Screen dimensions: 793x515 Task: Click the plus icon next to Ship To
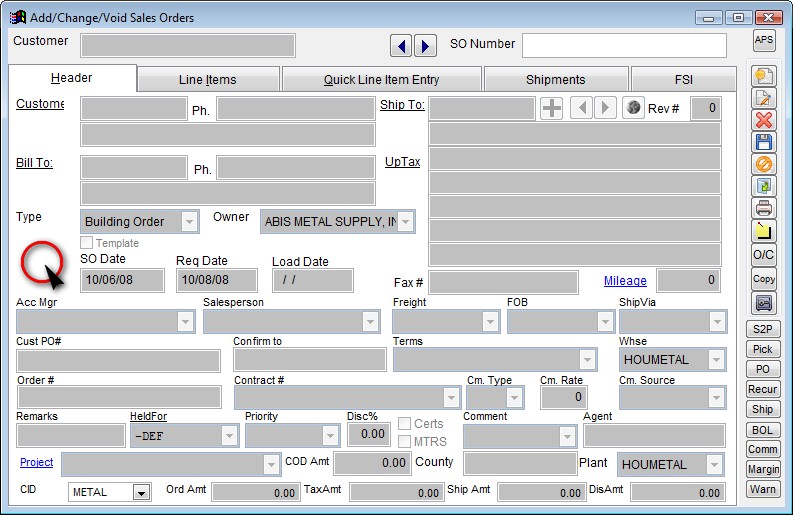click(x=551, y=108)
